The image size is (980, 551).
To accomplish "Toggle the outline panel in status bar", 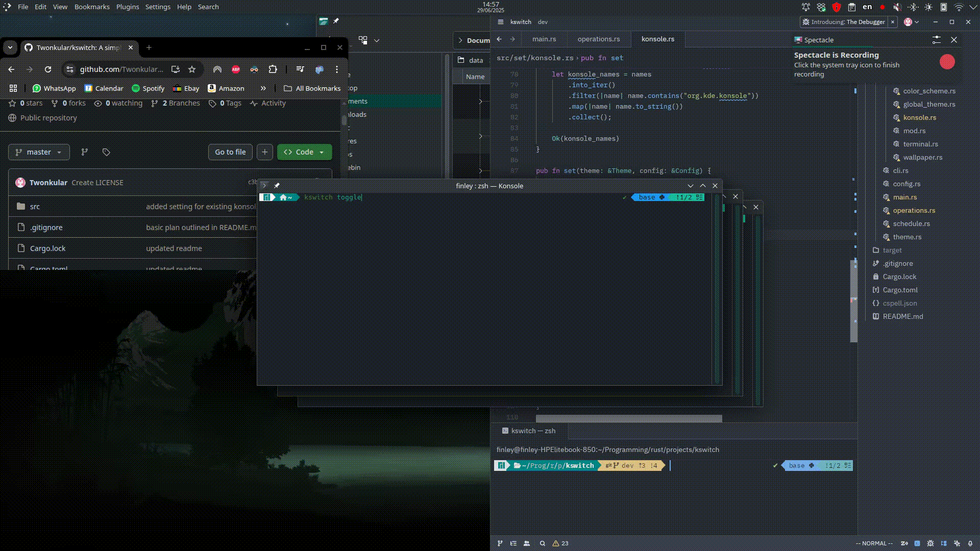I will 513,543.
